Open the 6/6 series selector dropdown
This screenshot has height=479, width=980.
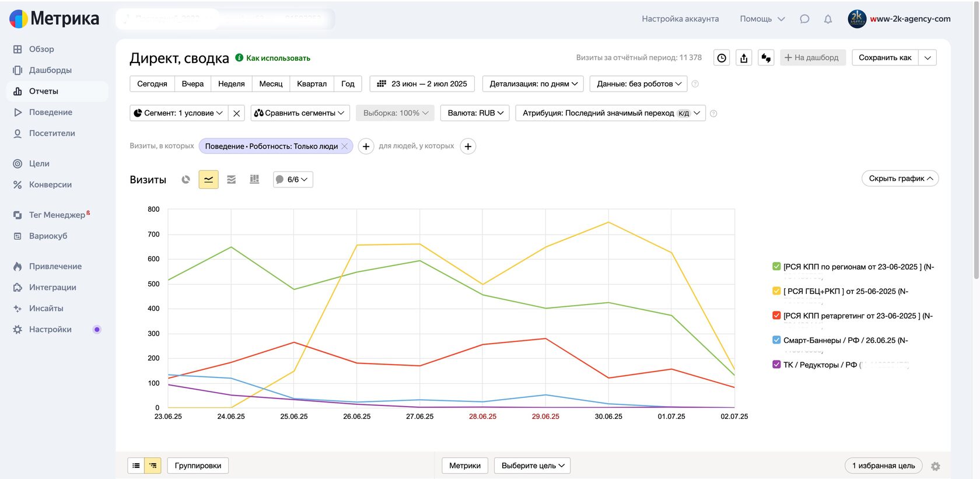(x=293, y=179)
